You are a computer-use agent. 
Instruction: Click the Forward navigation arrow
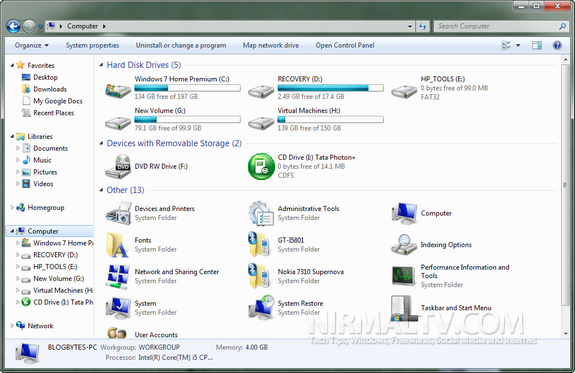[29, 26]
